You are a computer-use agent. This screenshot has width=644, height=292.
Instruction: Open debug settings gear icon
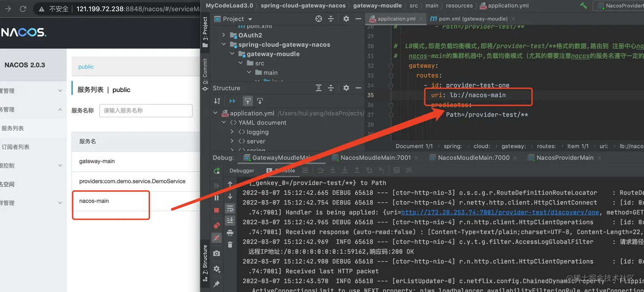[217, 269]
